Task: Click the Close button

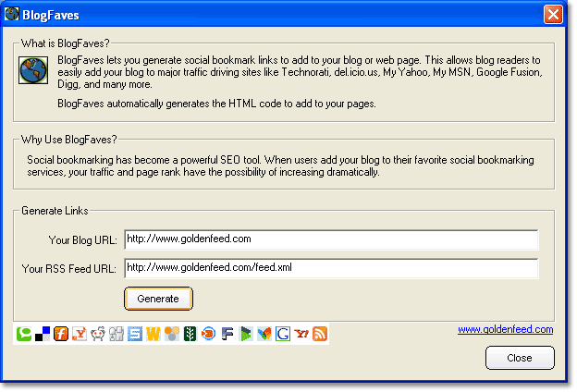Action: [x=520, y=358]
